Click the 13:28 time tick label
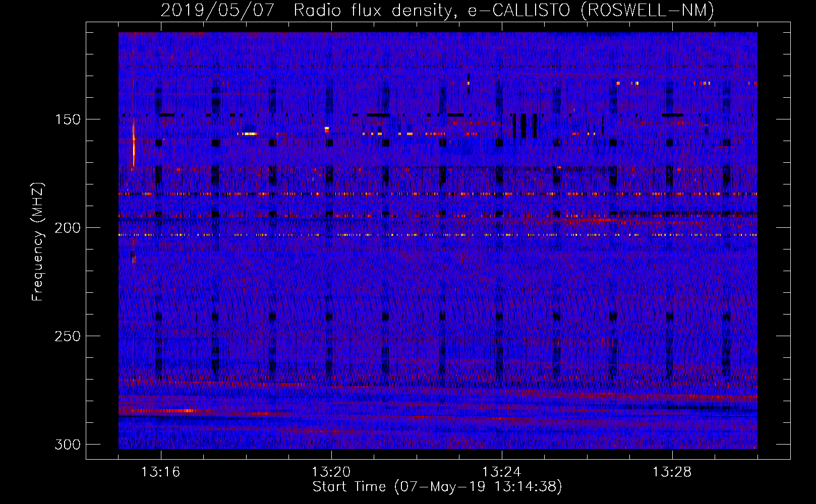816x504 pixels. pos(672,472)
